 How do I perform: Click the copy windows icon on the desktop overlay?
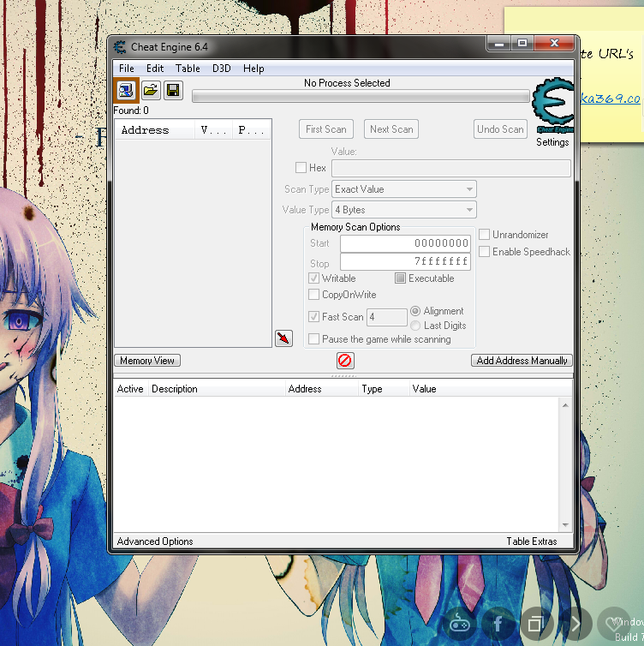tap(536, 625)
